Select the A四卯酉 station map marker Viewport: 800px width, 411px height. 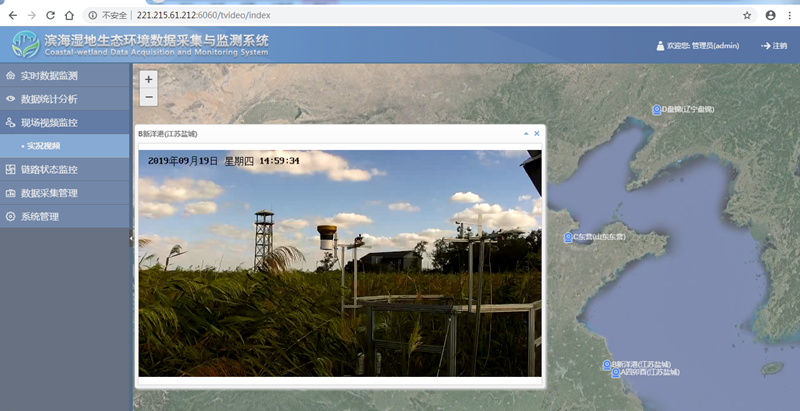[615, 372]
